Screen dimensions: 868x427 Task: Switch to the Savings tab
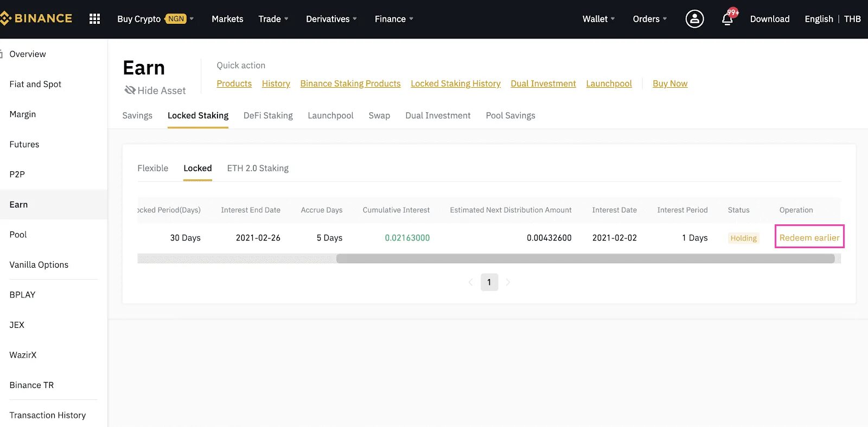(x=137, y=115)
